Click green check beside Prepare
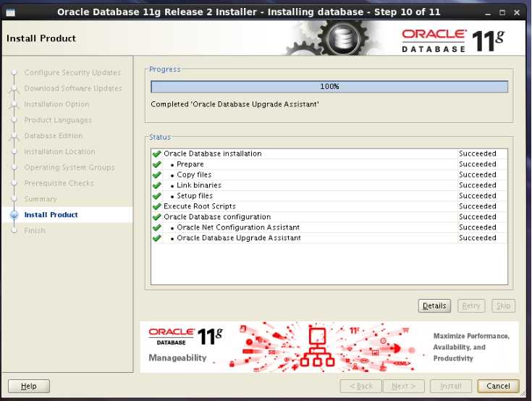This screenshot has height=401, width=532. [x=157, y=164]
